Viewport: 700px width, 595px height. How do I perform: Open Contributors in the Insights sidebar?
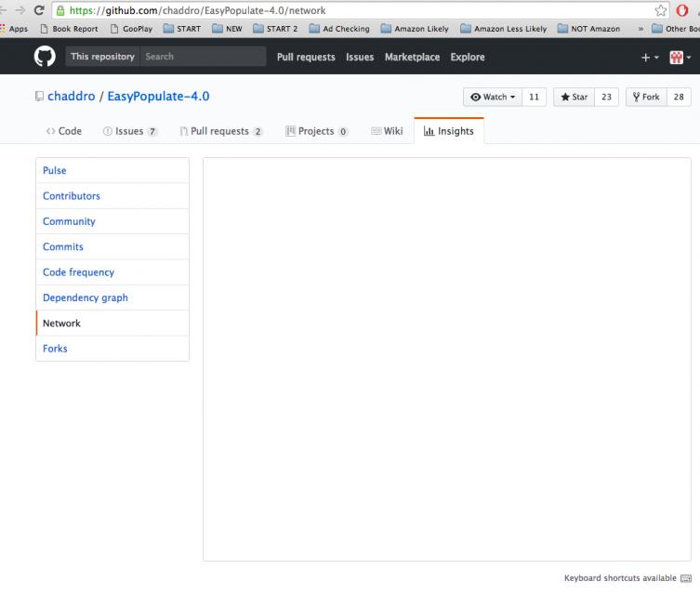tap(112, 196)
